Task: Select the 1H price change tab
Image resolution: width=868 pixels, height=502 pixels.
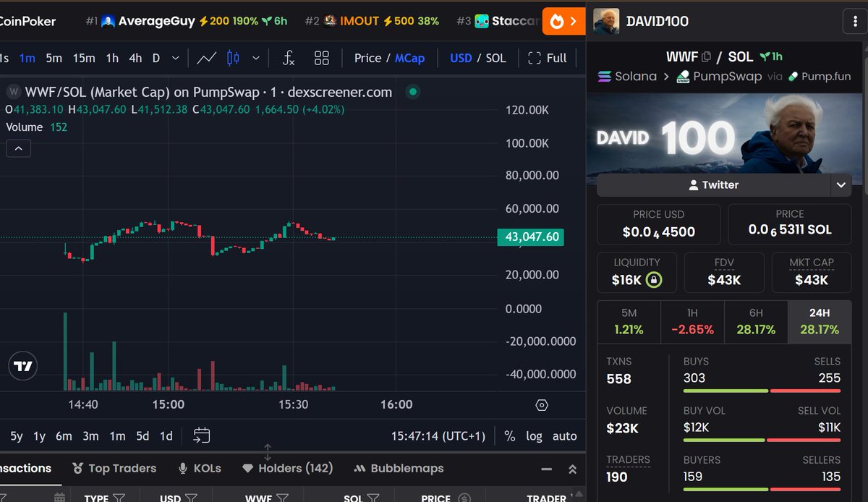Action: (692, 322)
